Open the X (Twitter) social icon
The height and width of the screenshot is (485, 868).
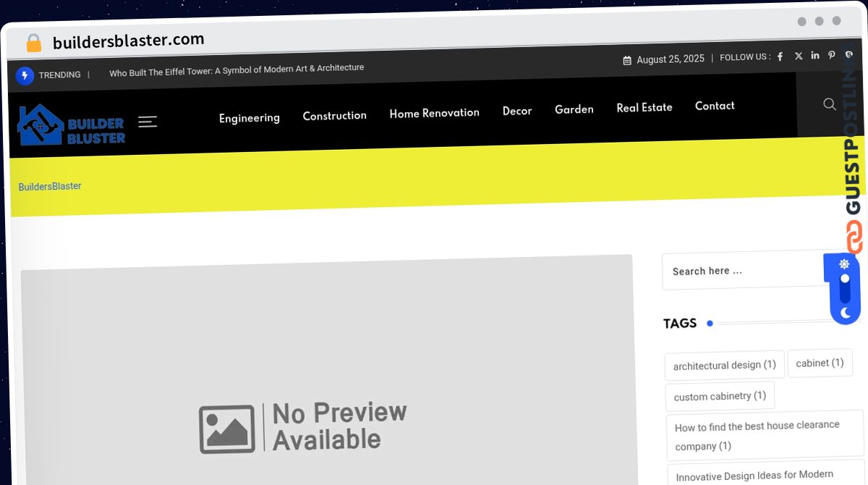(799, 56)
